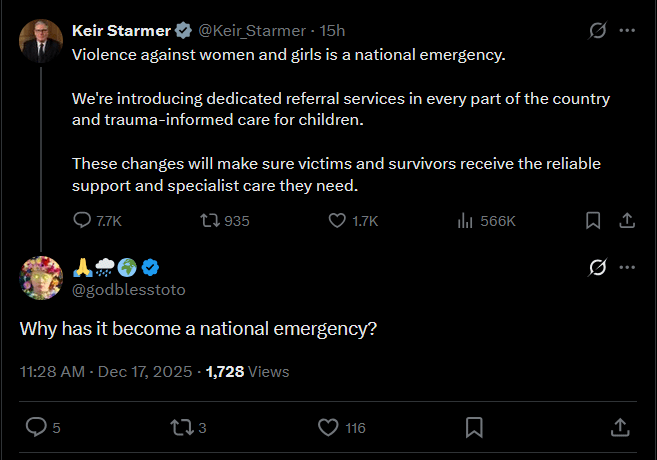Like Keir Starmer's post with 1.7K likes
Screen dimensions: 657x460
338,220
